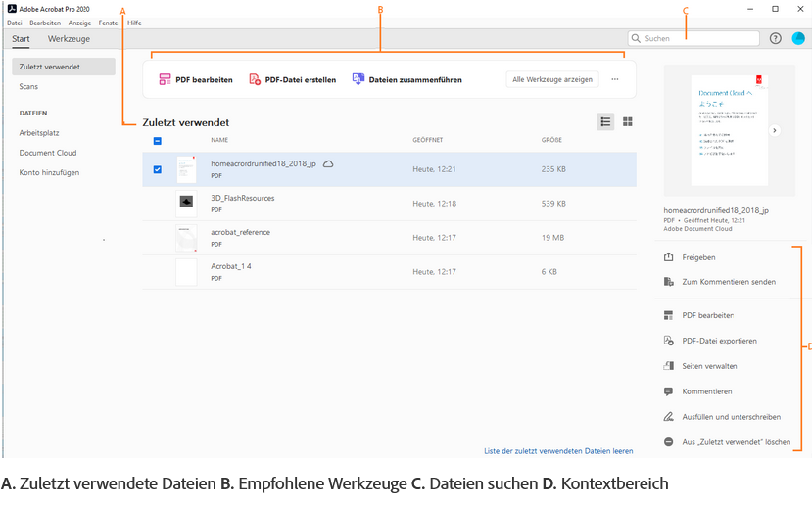Switch to the Werkzeuge tab

69,39
